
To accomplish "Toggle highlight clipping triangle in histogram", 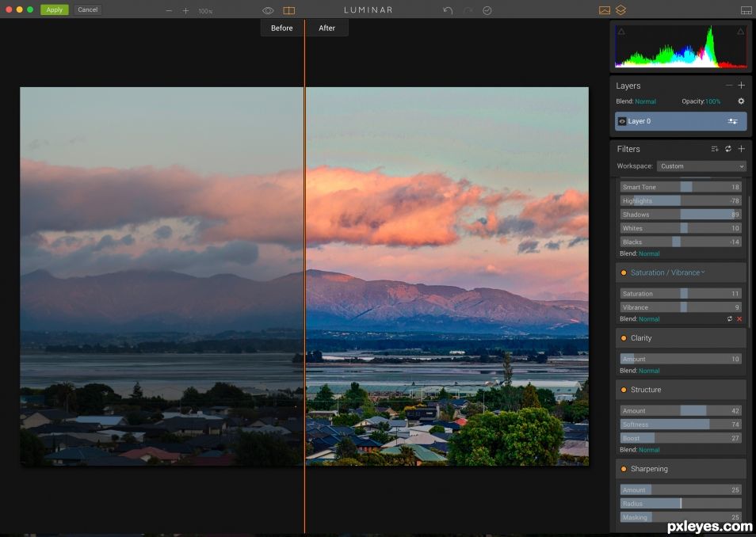I will 741,32.
